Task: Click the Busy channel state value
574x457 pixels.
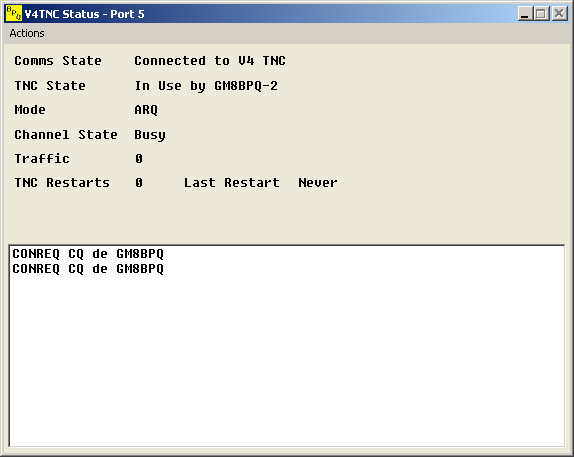Action: click(x=150, y=135)
